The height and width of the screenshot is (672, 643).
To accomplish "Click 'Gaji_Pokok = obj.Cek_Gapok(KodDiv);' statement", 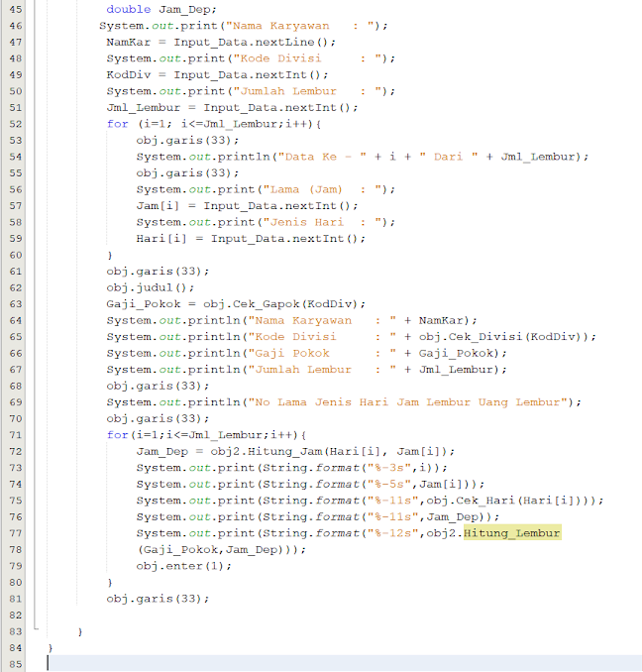I will coord(236,304).
